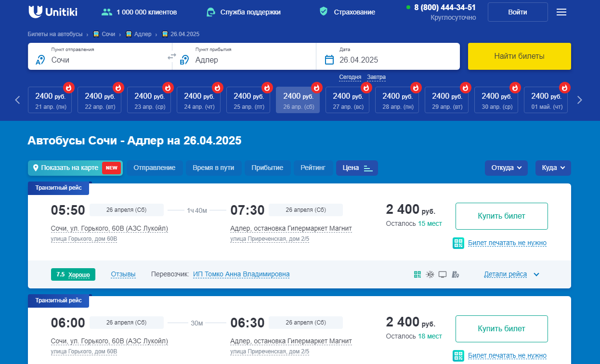
Task: Click the air conditioning snowflake icon
Action: (430, 274)
